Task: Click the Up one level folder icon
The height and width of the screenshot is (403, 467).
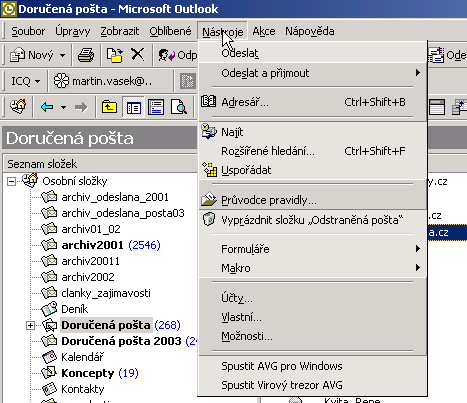Action: [x=109, y=107]
